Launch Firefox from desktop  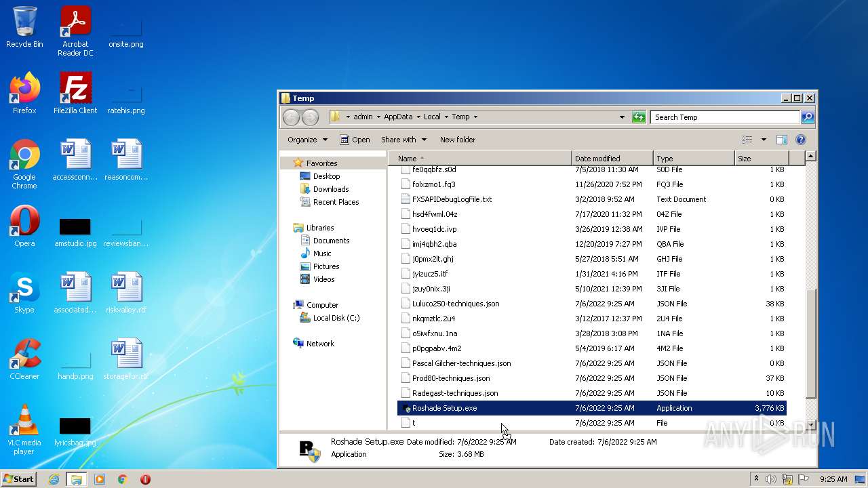24,94
